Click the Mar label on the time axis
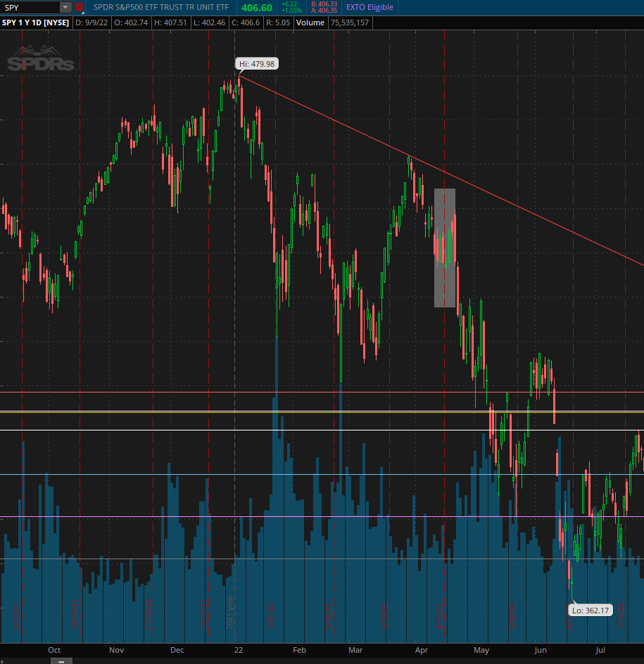Viewport: 644px width, 664px height. pos(355,650)
